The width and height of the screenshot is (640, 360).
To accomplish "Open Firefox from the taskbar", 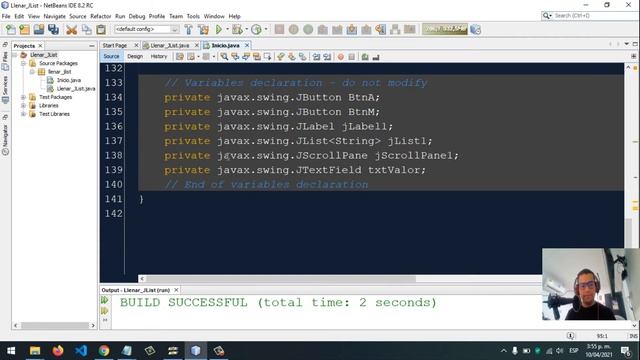I will pyautogui.click(x=58, y=351).
